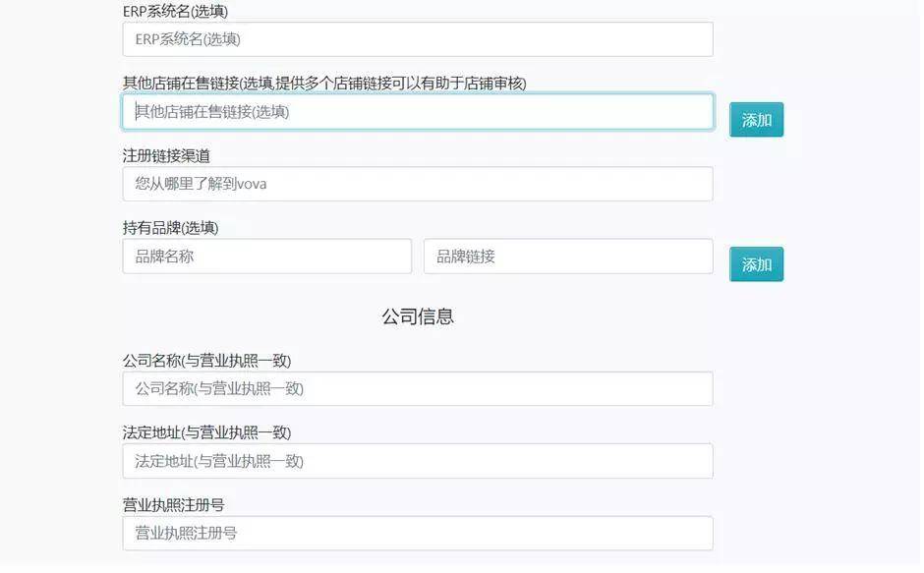Click the 法定地址(与营业执照一致) label above field
This screenshot has width=924, height=573.
(206, 432)
